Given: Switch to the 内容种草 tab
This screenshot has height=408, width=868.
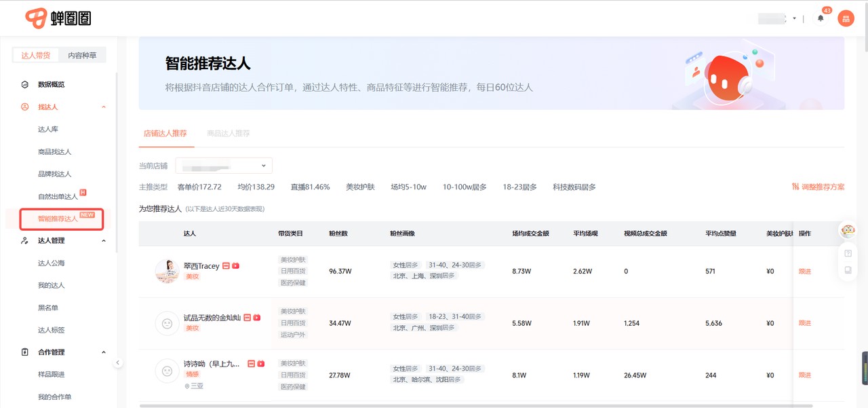Looking at the screenshot, I should (x=82, y=55).
